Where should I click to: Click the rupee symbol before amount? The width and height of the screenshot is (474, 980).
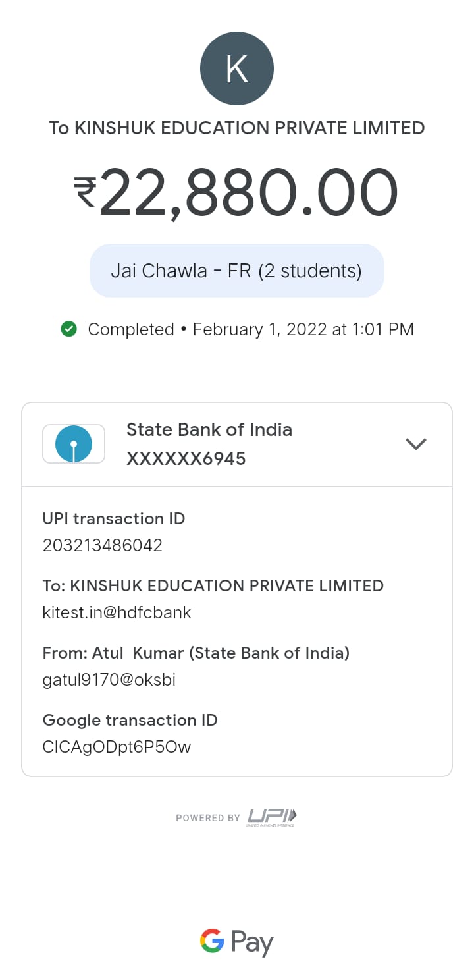[x=85, y=193]
